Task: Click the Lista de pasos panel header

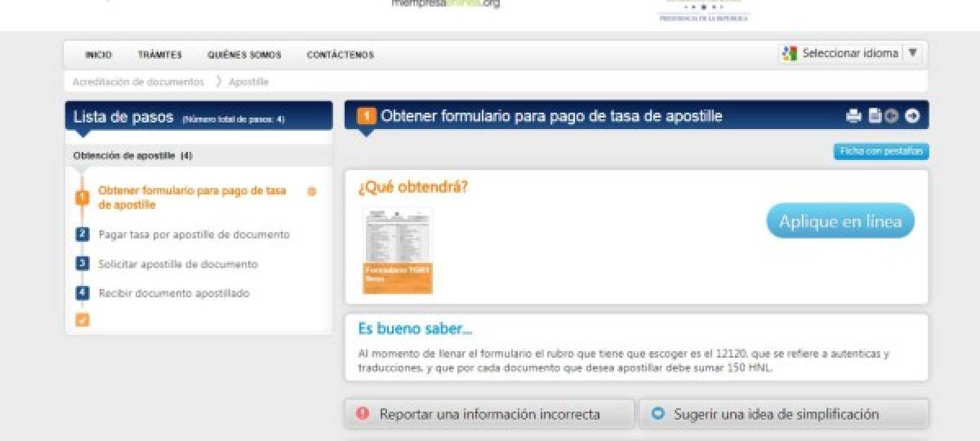Action: 198,117
